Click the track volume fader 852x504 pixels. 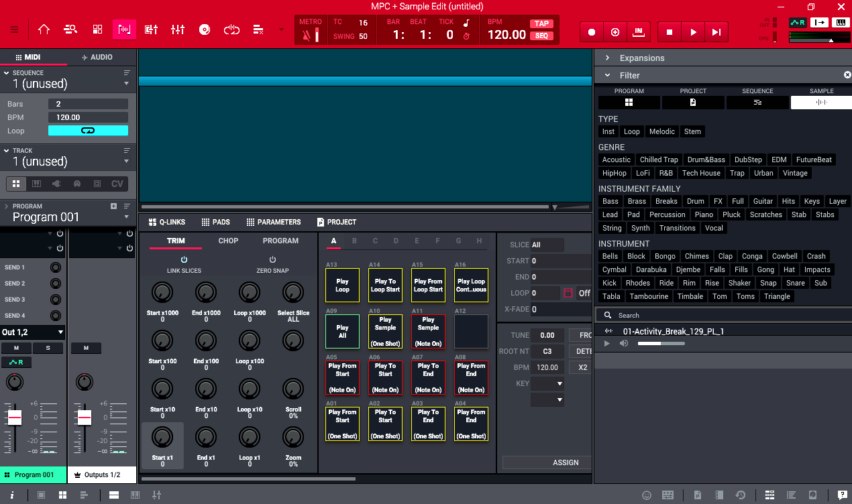[x=16, y=419]
